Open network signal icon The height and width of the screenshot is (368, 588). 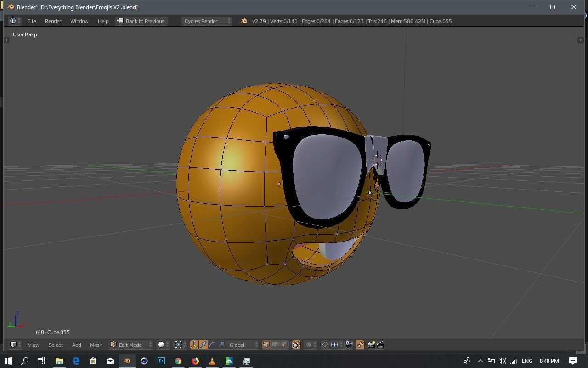[514, 361]
